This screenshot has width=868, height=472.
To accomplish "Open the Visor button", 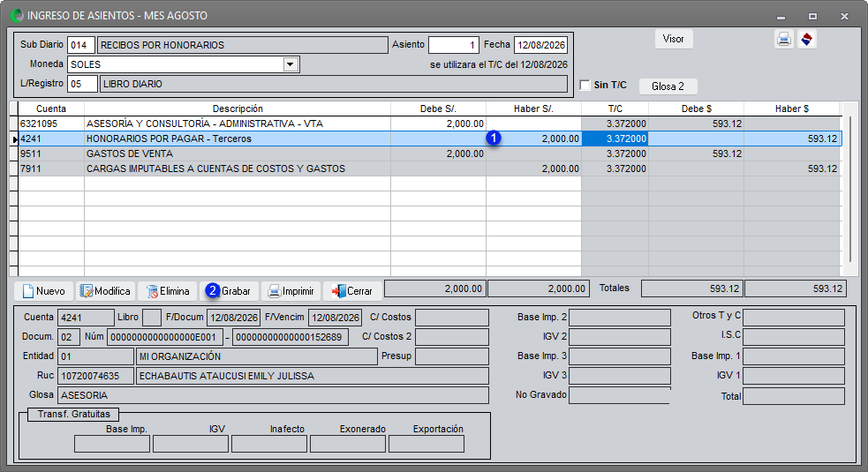I will (x=673, y=39).
